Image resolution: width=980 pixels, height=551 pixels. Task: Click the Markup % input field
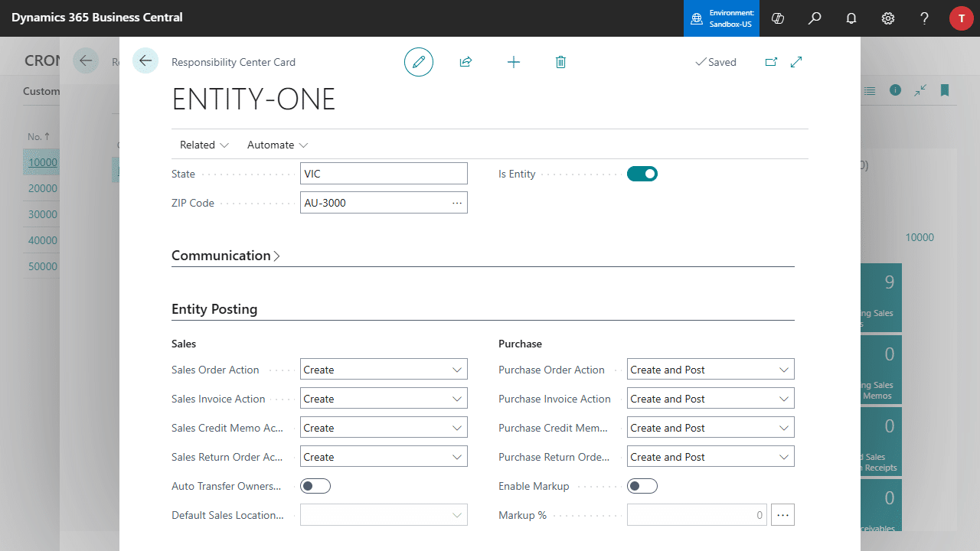click(698, 515)
